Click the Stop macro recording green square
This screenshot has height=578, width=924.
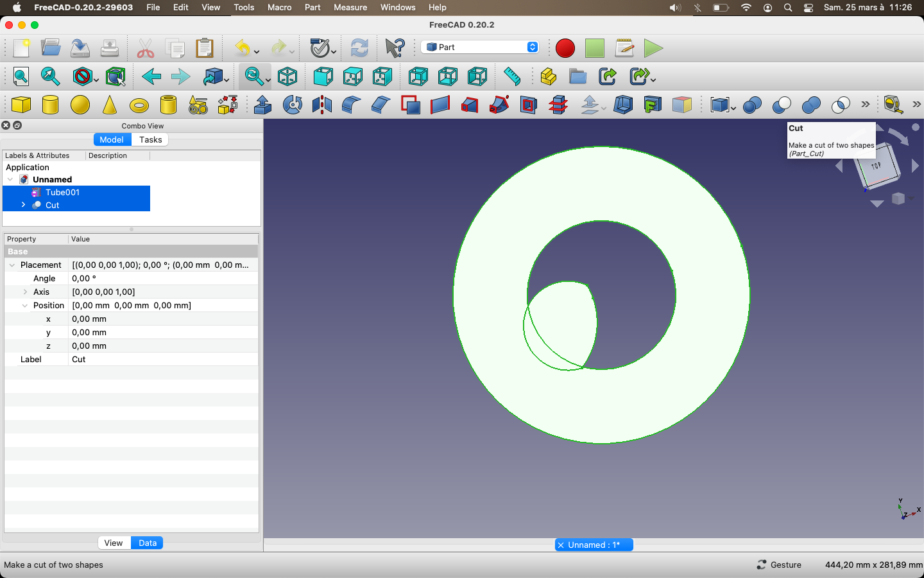coord(595,48)
